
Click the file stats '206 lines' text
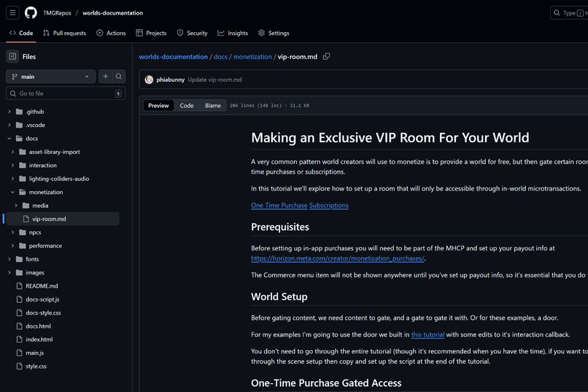(x=269, y=105)
